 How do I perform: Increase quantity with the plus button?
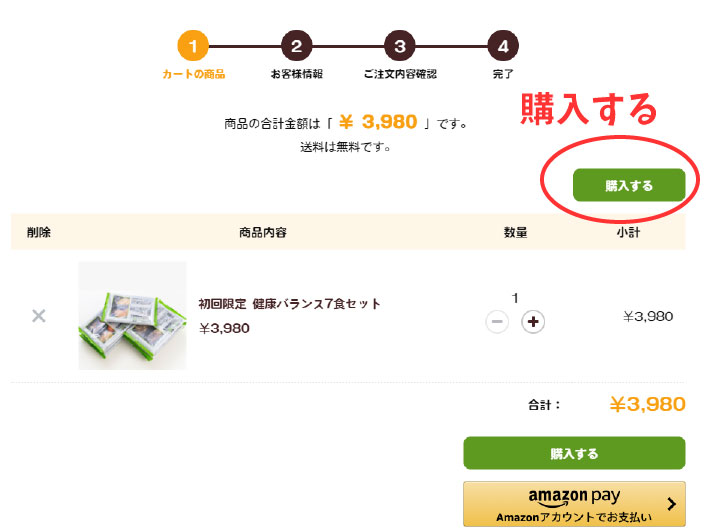pos(533,322)
